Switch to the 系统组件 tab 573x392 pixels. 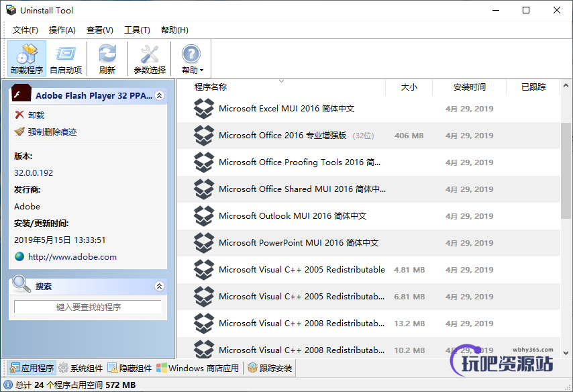(81, 368)
